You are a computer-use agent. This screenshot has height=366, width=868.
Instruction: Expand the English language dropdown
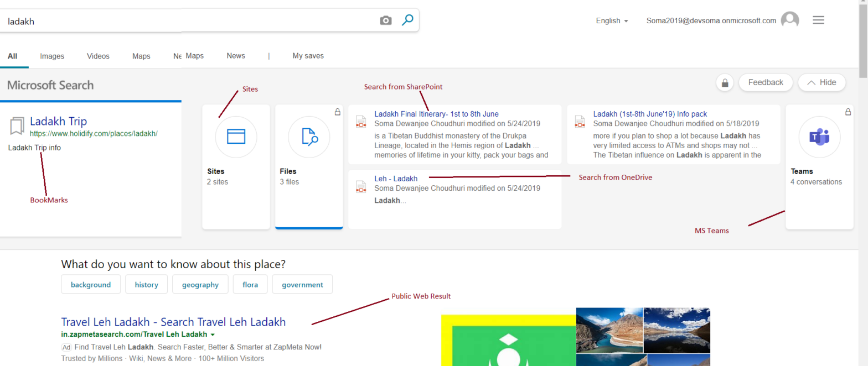612,20
